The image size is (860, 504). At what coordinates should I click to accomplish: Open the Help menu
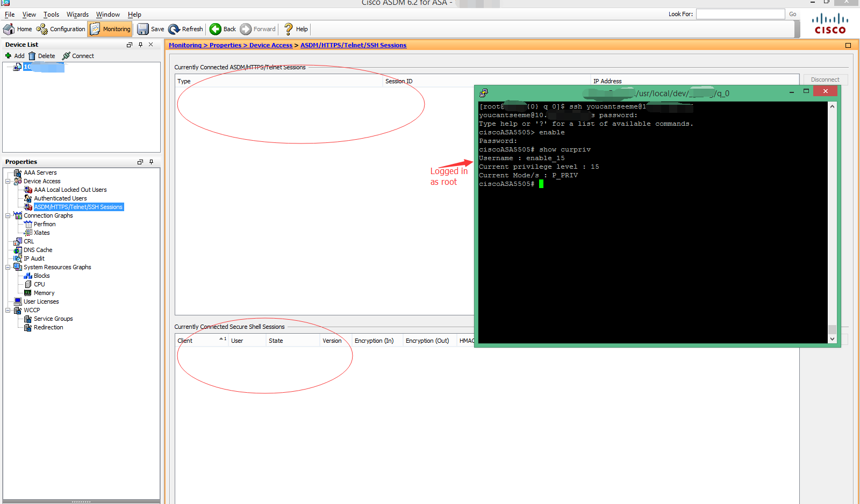pos(134,15)
